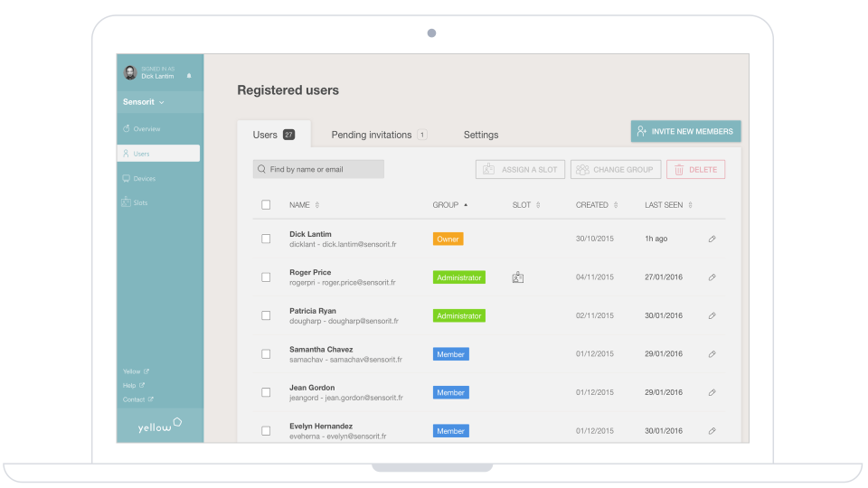The width and height of the screenshot is (868, 488).
Task: Click created date 02/11/2015
Action: pos(595,315)
